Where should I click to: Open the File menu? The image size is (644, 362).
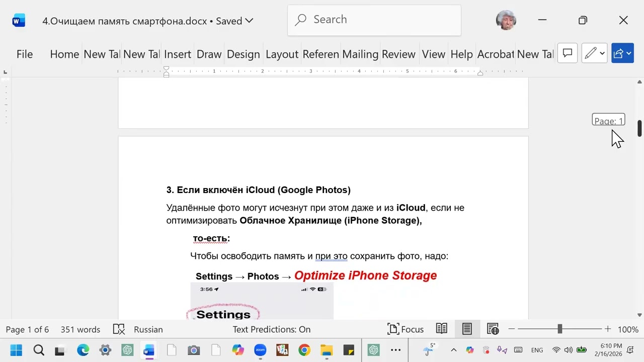[25, 54]
